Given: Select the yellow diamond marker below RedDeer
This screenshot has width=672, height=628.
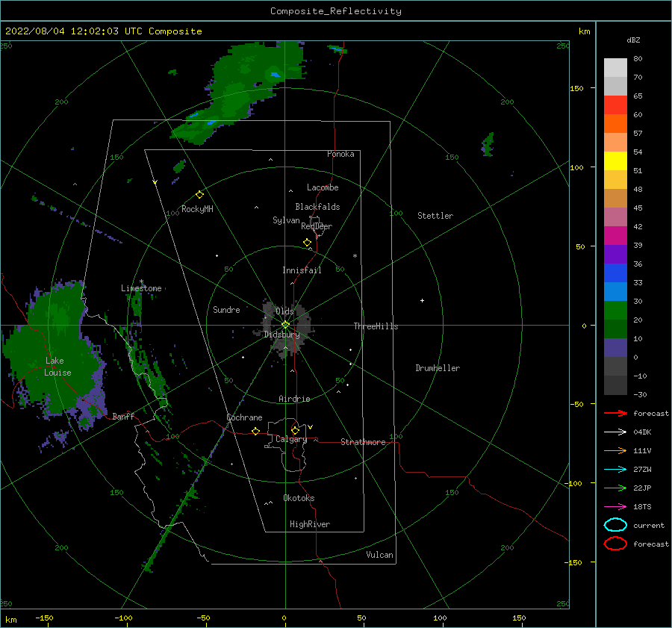Looking at the screenshot, I should click(x=308, y=242).
